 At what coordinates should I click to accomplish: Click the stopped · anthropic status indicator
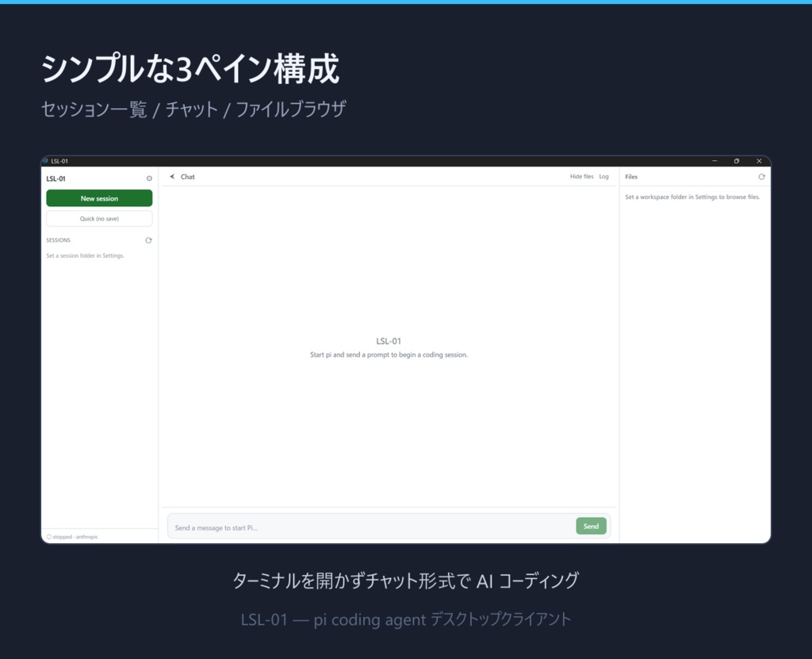[x=72, y=537]
